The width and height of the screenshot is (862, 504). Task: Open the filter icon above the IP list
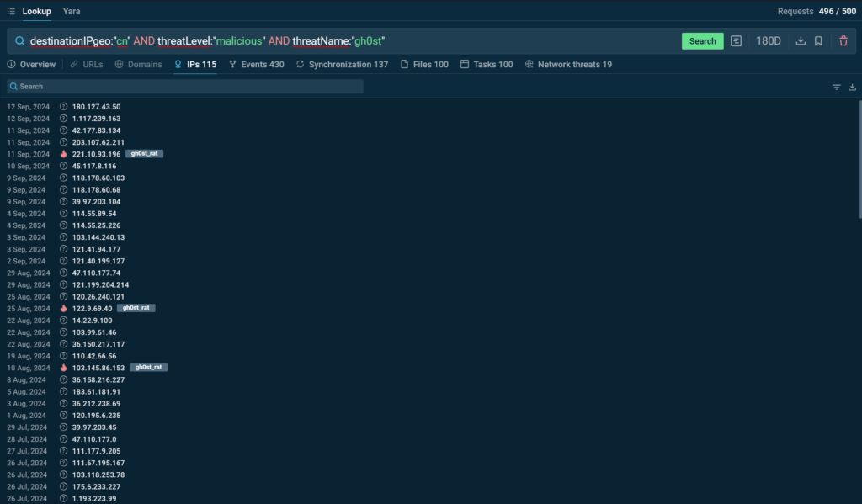point(837,87)
